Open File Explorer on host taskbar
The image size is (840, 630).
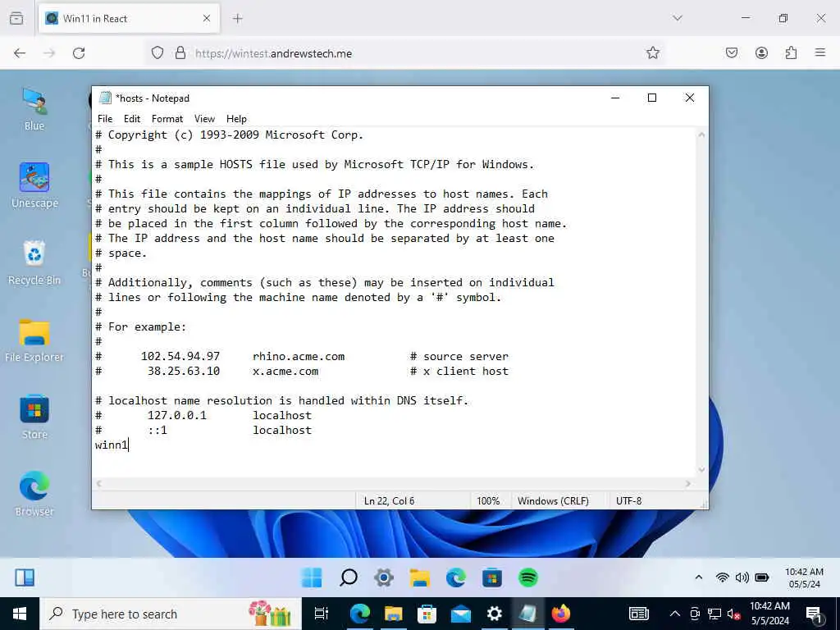pyautogui.click(x=393, y=614)
